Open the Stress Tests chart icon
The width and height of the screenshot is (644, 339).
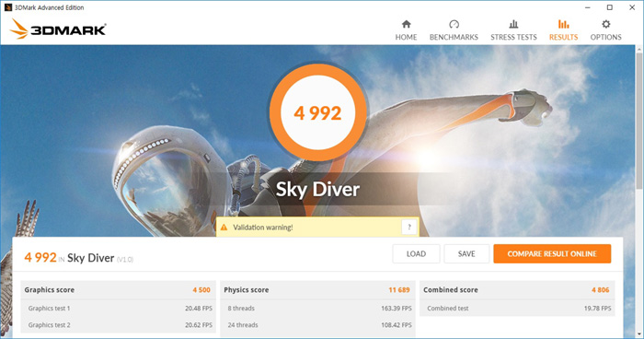coord(513,24)
